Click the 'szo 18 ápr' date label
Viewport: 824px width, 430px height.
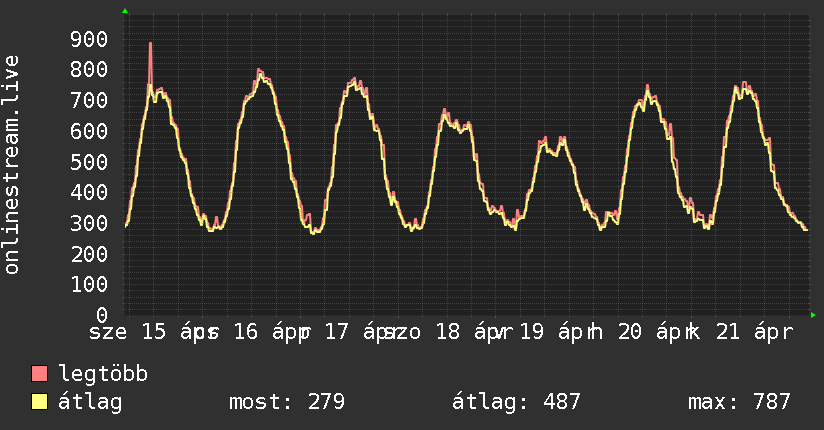click(x=448, y=332)
